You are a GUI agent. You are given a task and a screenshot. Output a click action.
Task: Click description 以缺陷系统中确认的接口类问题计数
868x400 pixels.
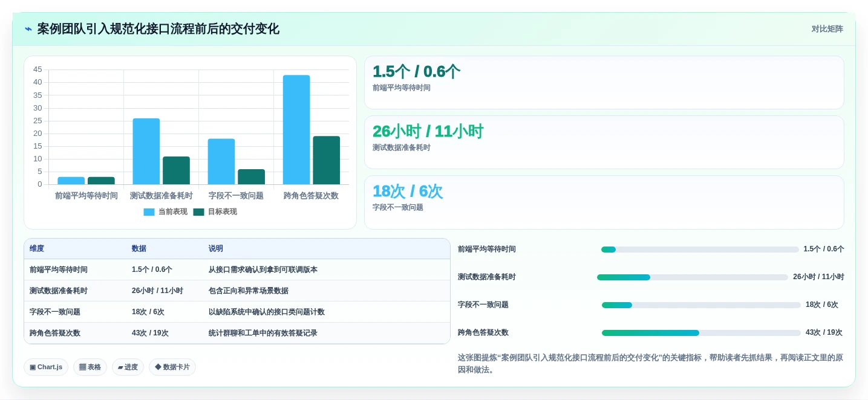pos(267,312)
